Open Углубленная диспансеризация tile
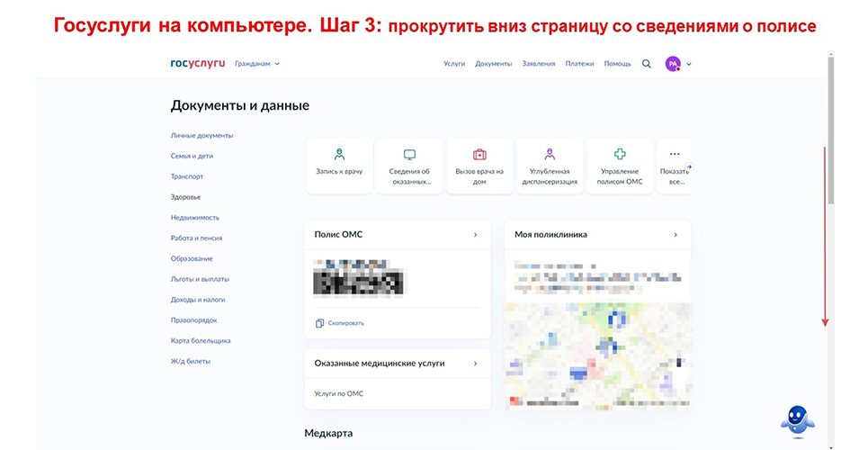The height and width of the screenshot is (450, 868). (550, 165)
